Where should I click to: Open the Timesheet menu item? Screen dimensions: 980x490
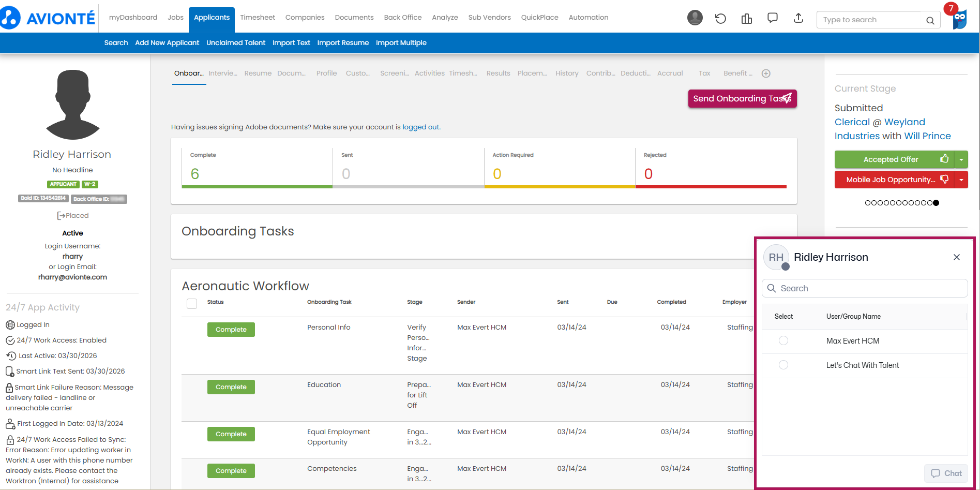click(x=257, y=17)
